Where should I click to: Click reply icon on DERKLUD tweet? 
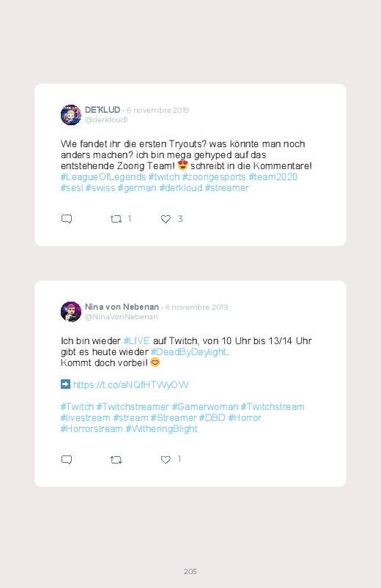click(x=67, y=219)
